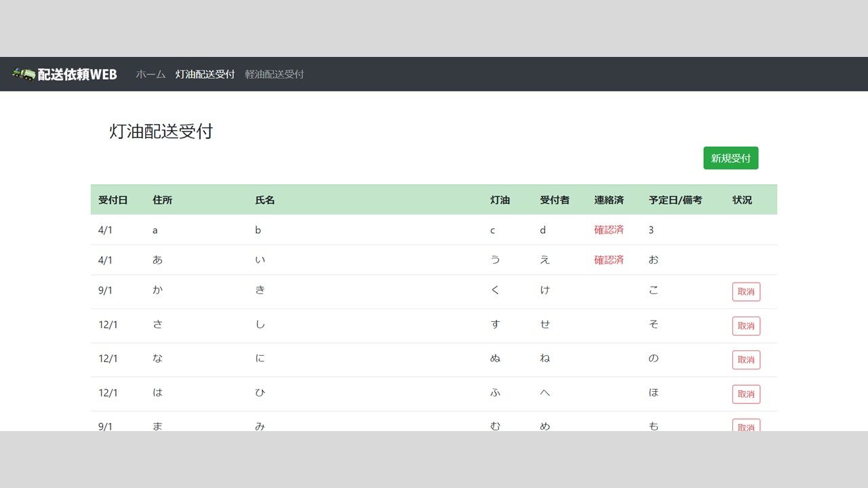This screenshot has width=868, height=488.
Task: Click the 灯油配送受付 page heading
Action: (x=161, y=131)
